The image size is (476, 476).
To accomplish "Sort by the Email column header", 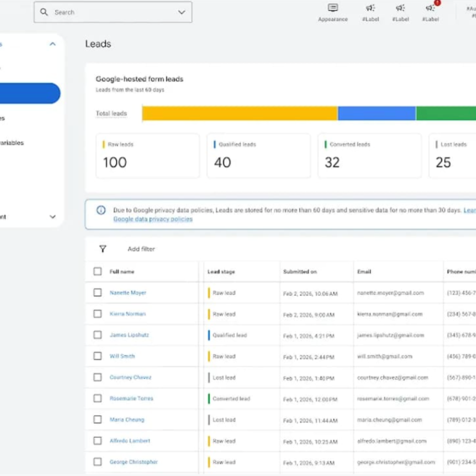I will [x=364, y=272].
